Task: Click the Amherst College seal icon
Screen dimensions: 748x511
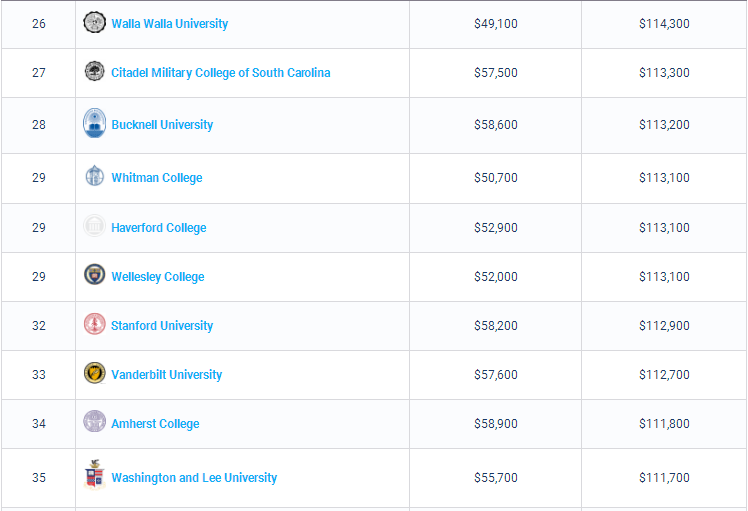Action: [94, 422]
